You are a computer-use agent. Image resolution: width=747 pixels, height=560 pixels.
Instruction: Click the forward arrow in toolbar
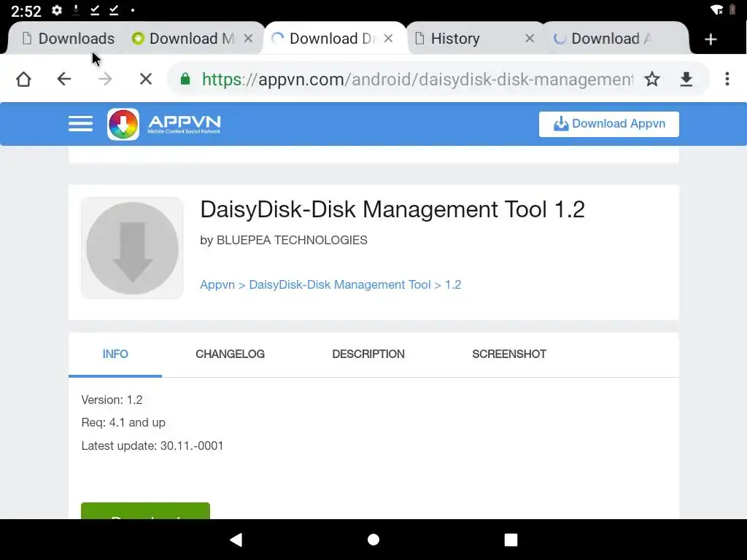coord(105,79)
